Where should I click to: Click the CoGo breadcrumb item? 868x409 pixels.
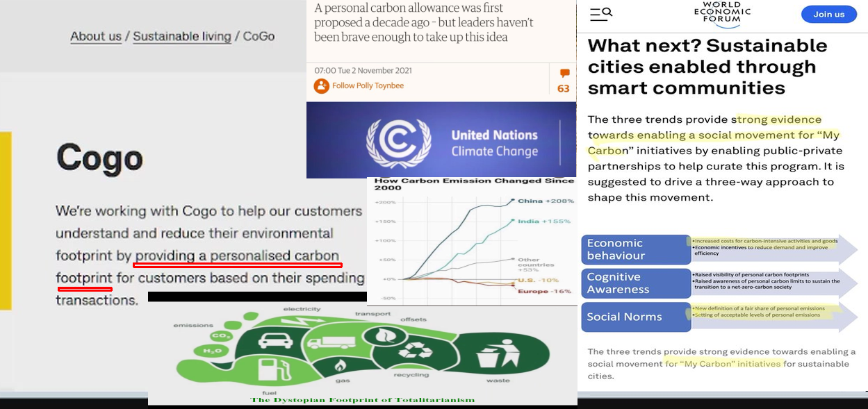click(x=259, y=36)
